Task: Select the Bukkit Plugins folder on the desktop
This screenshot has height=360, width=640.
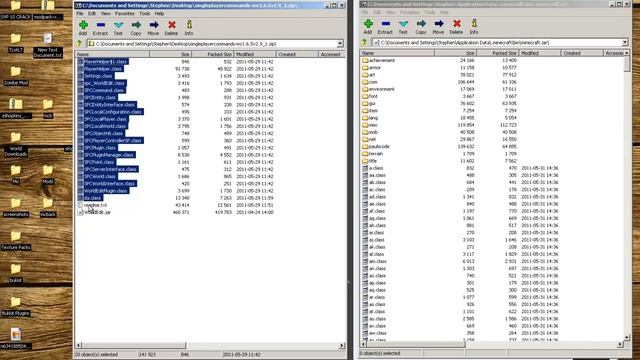Action: (x=16, y=307)
